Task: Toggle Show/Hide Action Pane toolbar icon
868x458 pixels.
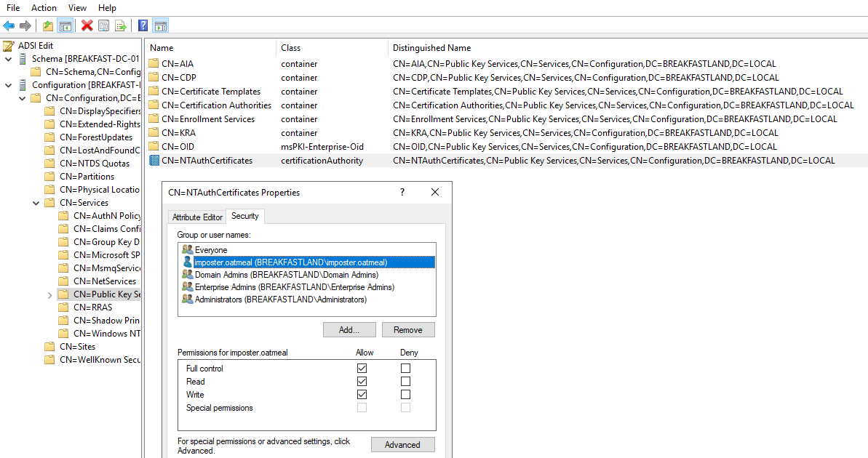Action: 161,26
